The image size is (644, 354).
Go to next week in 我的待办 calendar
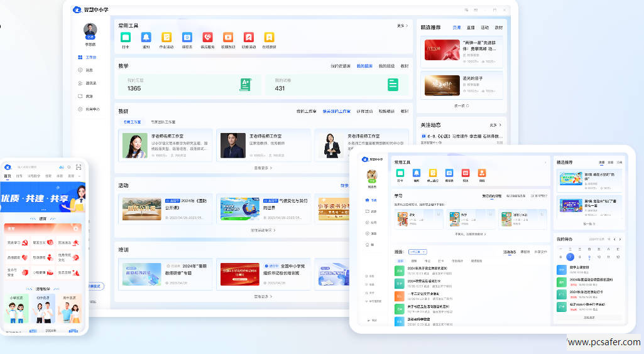pyautogui.click(x=621, y=239)
